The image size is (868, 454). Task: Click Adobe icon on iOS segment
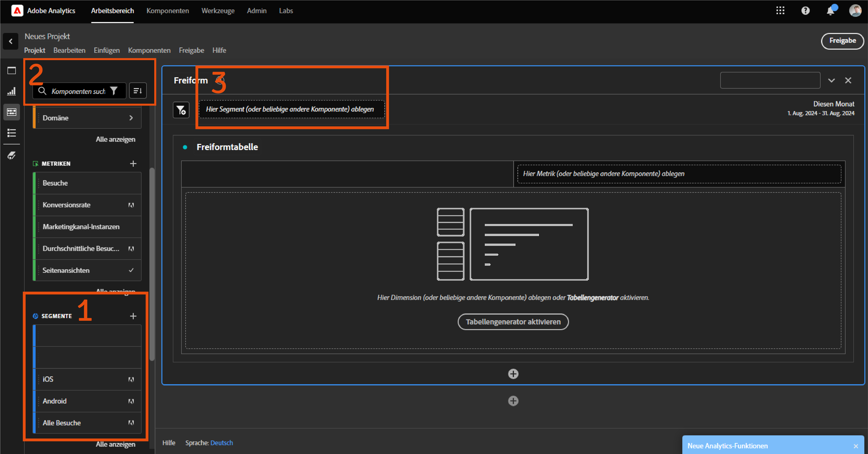(x=131, y=379)
